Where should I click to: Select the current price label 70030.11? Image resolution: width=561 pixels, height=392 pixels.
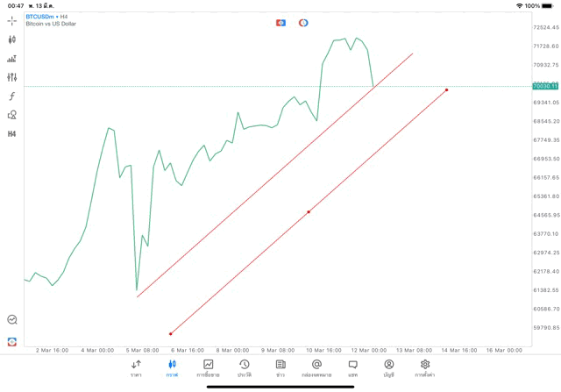pyautogui.click(x=545, y=86)
